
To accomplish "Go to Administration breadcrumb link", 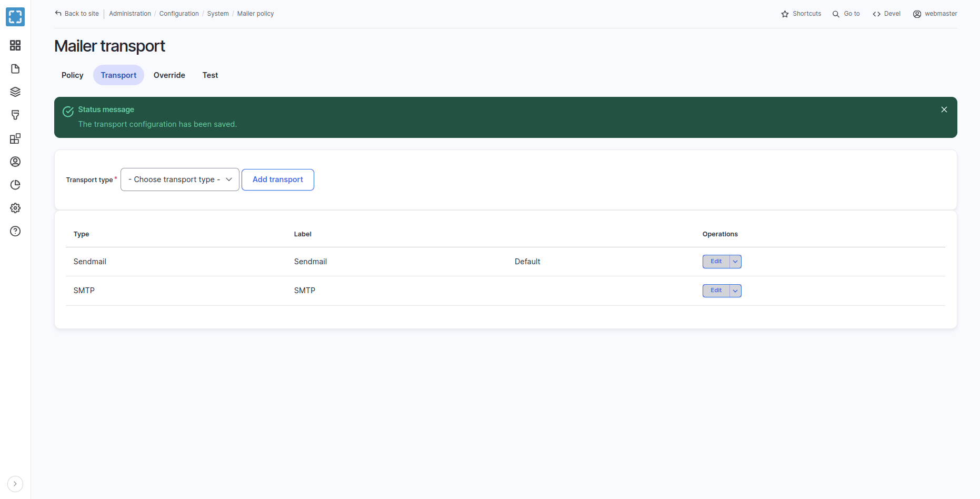I will (x=130, y=14).
